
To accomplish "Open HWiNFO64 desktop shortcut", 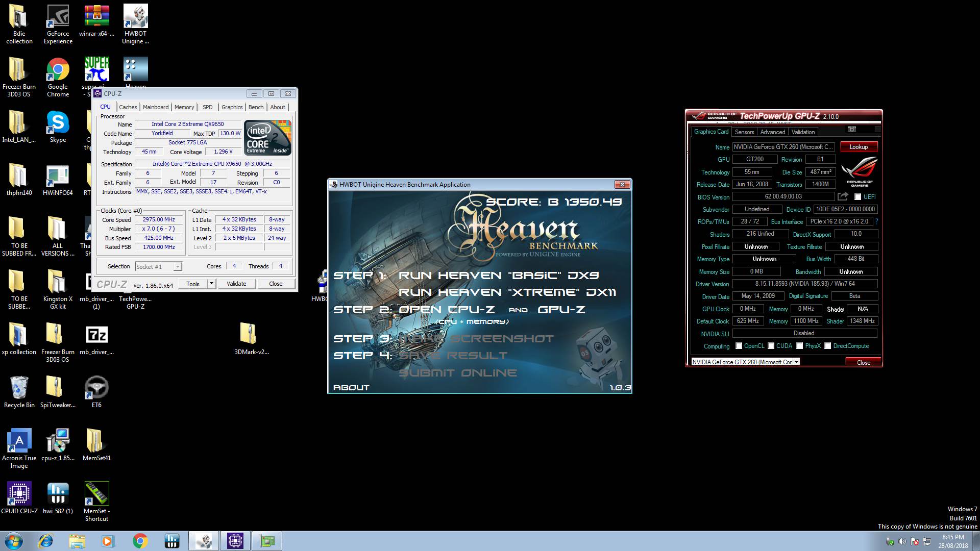I will [x=58, y=180].
